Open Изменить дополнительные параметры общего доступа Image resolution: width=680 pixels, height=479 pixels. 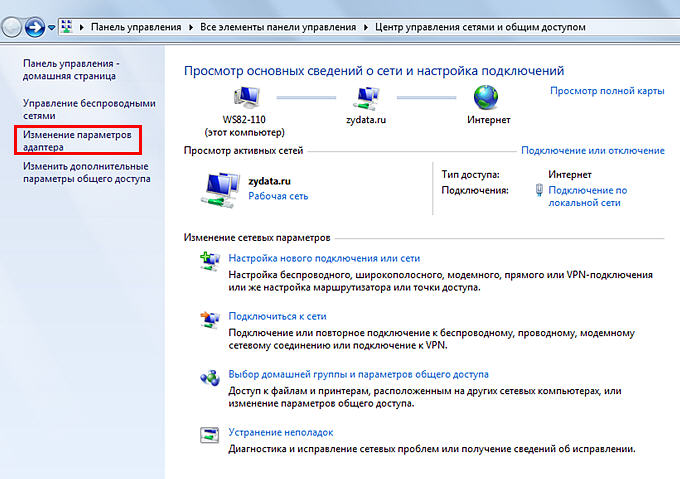point(86,172)
